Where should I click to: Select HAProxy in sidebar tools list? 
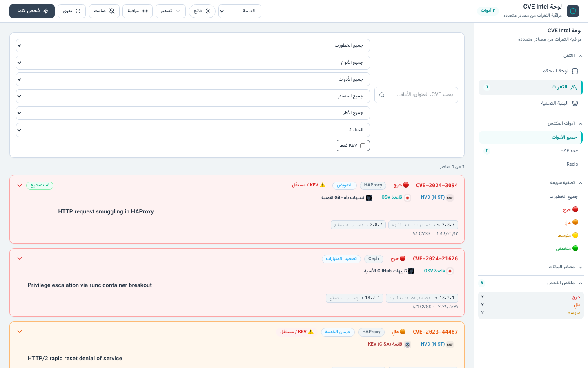pyautogui.click(x=531, y=151)
